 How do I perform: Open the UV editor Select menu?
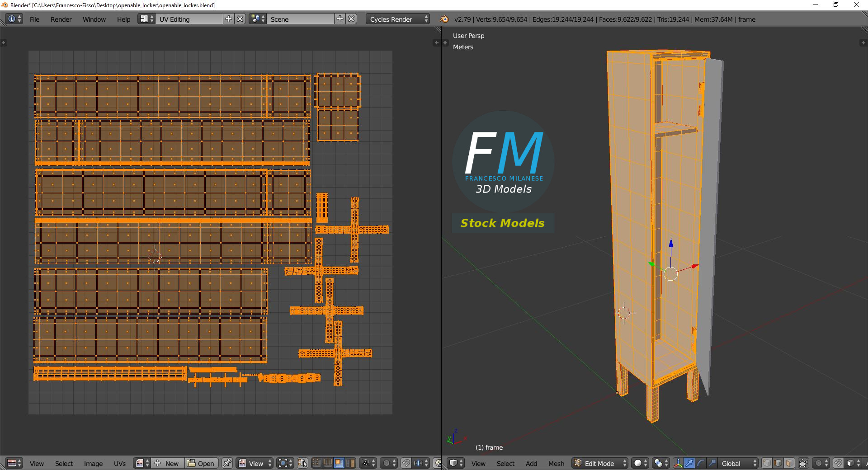[64, 464]
